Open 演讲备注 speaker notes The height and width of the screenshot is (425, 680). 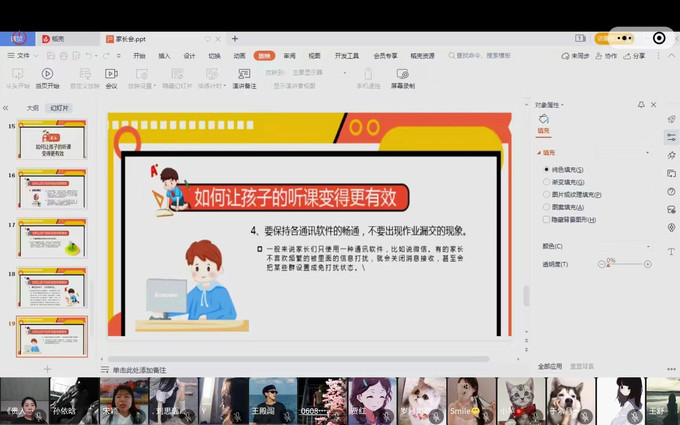(x=244, y=78)
